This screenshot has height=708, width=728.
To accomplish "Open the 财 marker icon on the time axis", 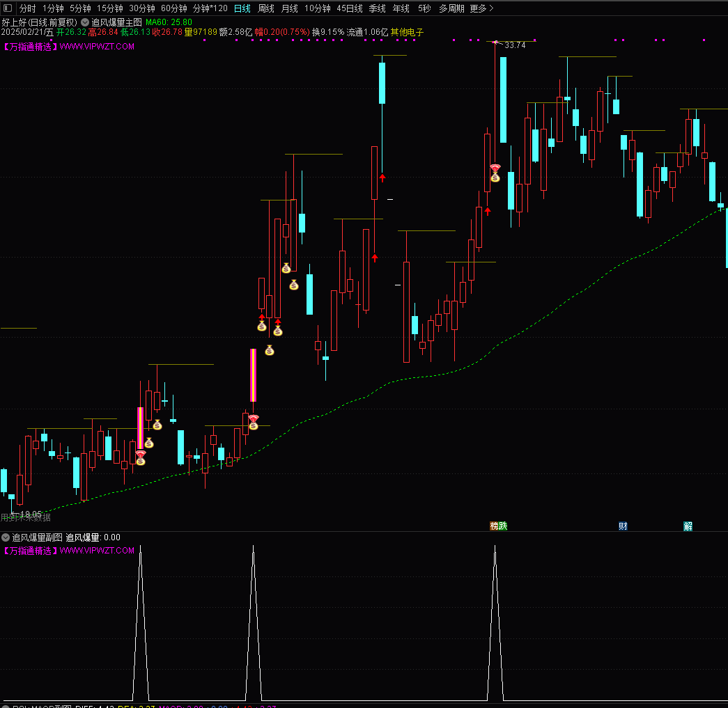I will (623, 526).
